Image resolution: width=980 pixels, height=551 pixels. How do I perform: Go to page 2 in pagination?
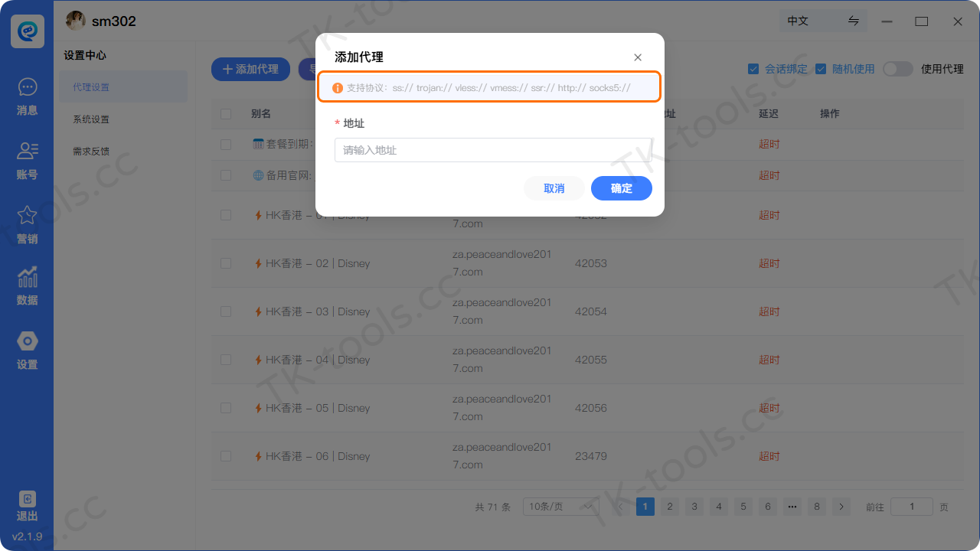(670, 507)
